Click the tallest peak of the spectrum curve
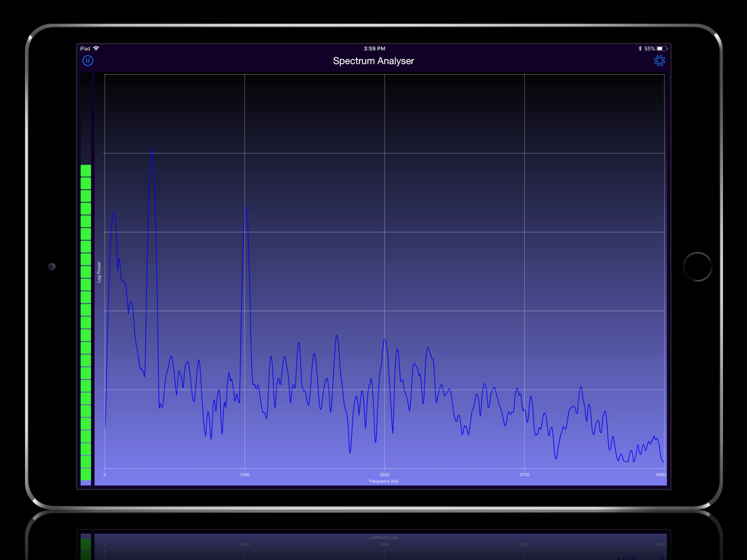 pyautogui.click(x=152, y=150)
